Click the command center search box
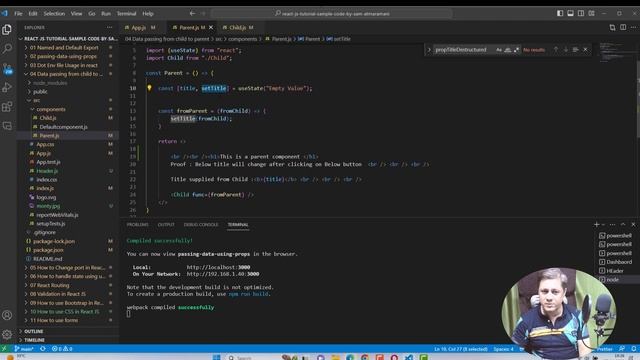The image size is (640, 360). [x=332, y=13]
